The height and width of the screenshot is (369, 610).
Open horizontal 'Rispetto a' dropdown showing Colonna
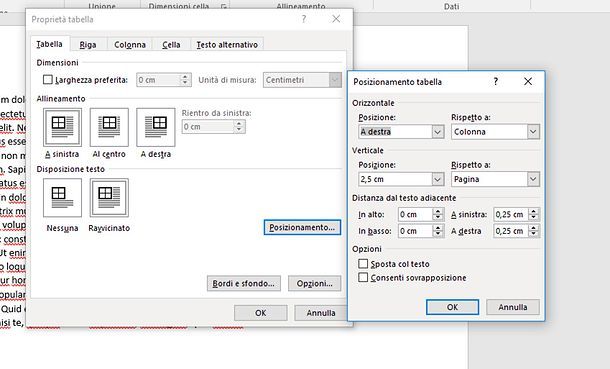tap(533, 132)
